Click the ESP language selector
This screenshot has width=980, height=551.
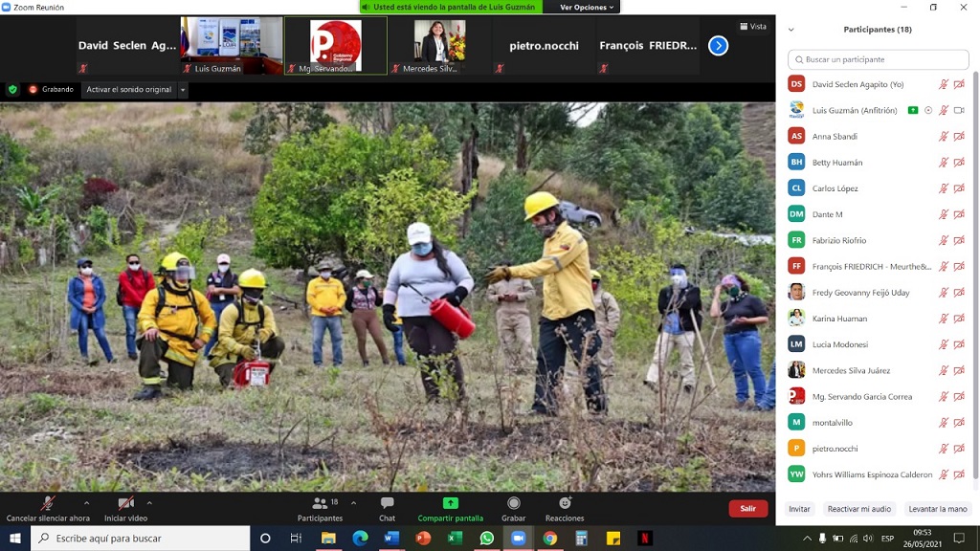coord(887,538)
